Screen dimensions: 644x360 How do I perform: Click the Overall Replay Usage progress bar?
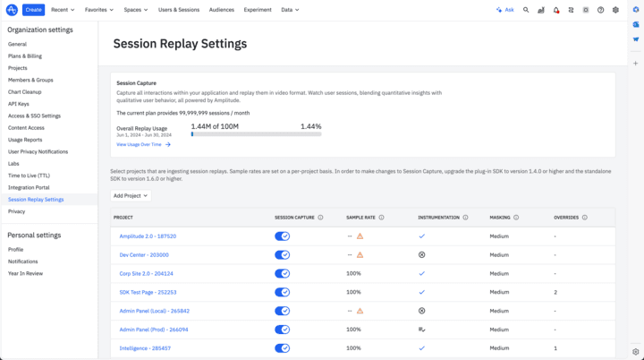256,134
